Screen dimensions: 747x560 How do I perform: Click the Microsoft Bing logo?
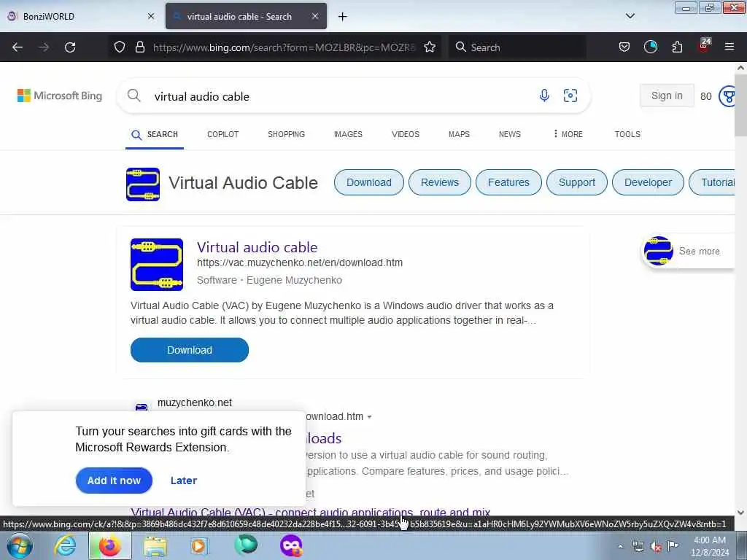coord(60,96)
